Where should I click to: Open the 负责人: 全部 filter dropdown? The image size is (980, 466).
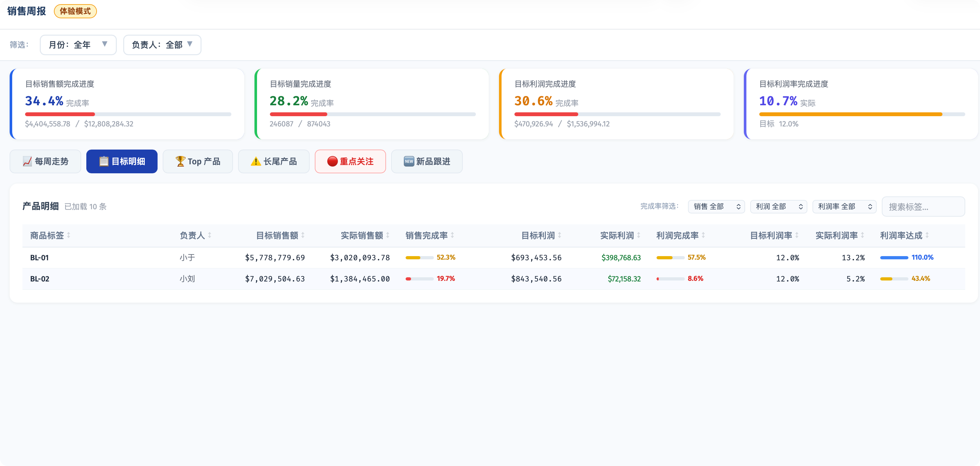tap(162, 45)
